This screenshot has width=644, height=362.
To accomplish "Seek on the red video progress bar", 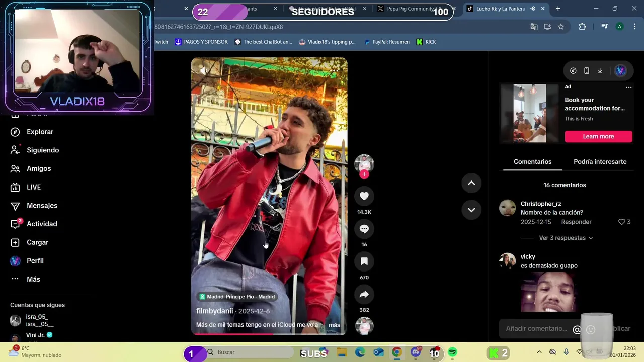I will (x=269, y=334).
